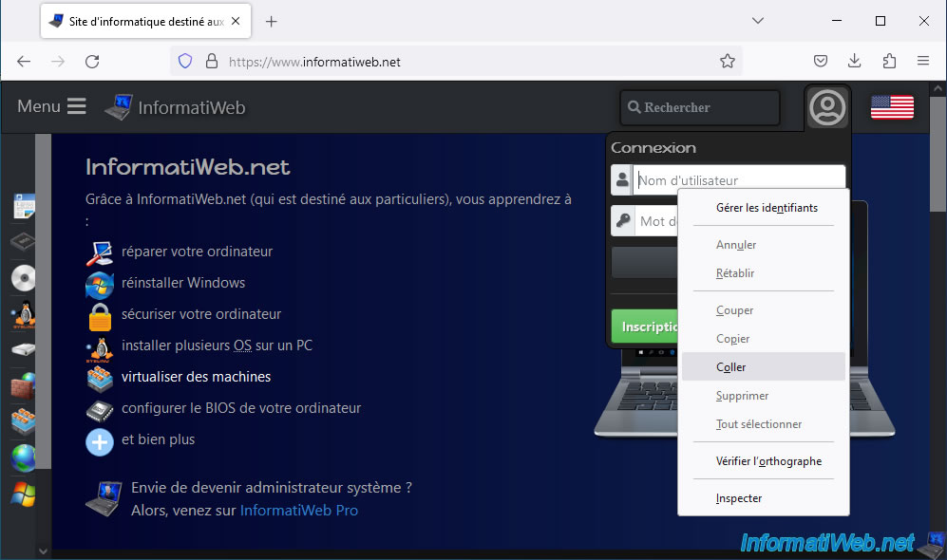Click the scroll-up arrow of the page scrollbar

(x=938, y=88)
